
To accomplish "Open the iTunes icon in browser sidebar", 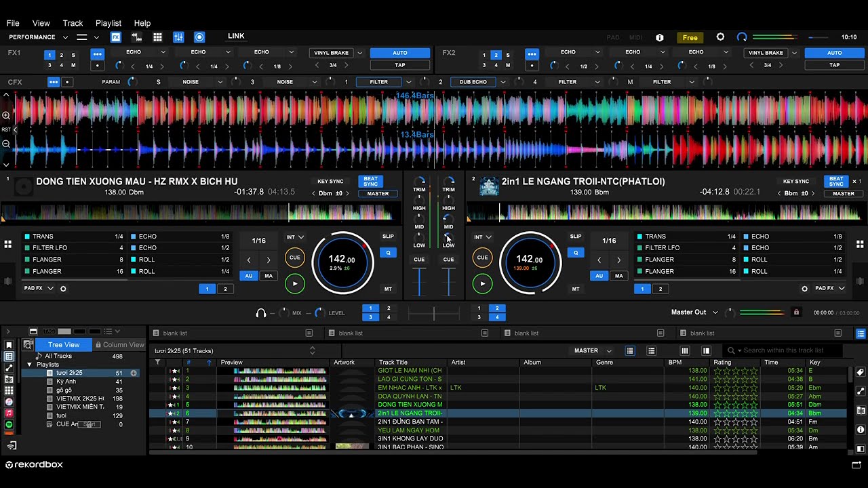I will coord(9,402).
